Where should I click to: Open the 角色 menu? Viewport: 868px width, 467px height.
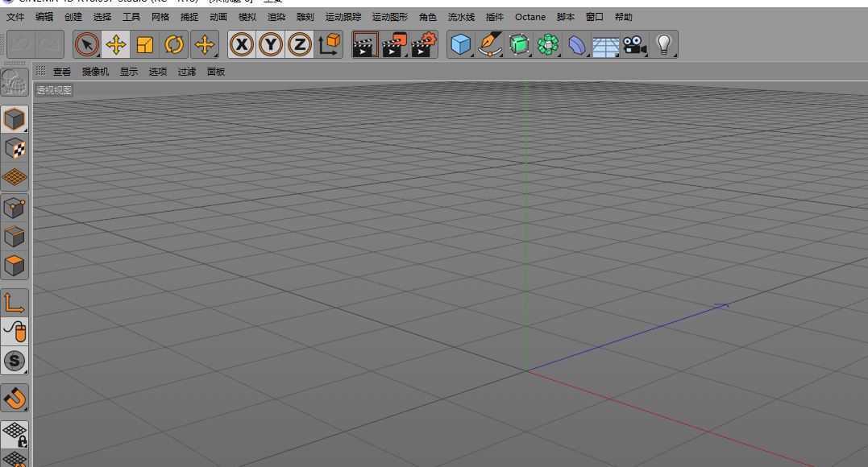(428, 17)
